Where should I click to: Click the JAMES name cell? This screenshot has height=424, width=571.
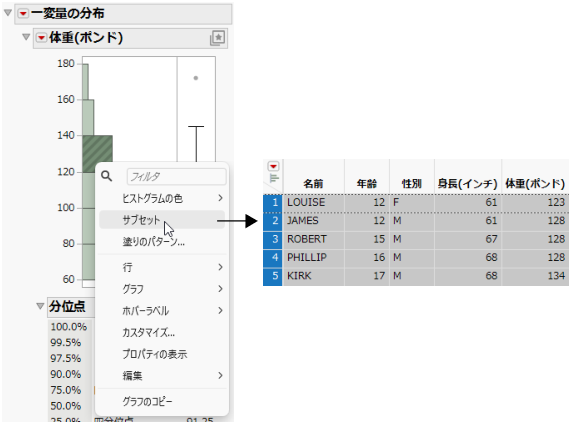click(x=314, y=221)
